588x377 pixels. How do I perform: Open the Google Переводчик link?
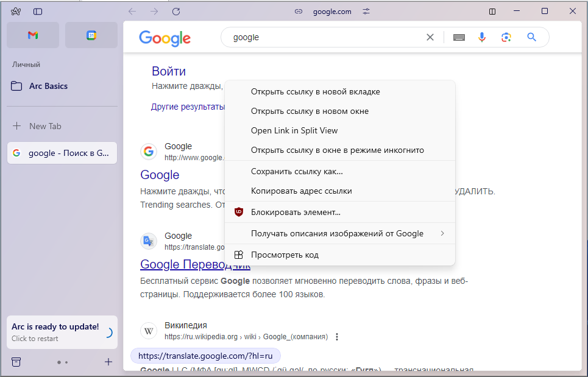coord(195,264)
